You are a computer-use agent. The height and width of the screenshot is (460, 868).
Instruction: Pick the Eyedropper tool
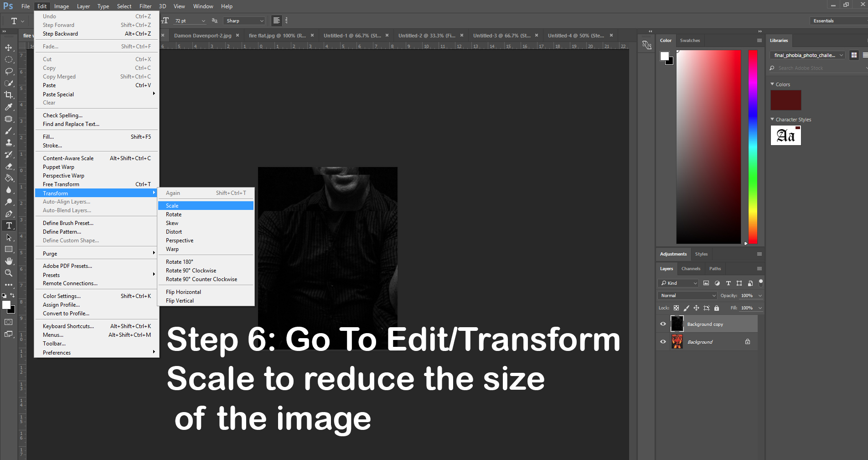[9, 107]
